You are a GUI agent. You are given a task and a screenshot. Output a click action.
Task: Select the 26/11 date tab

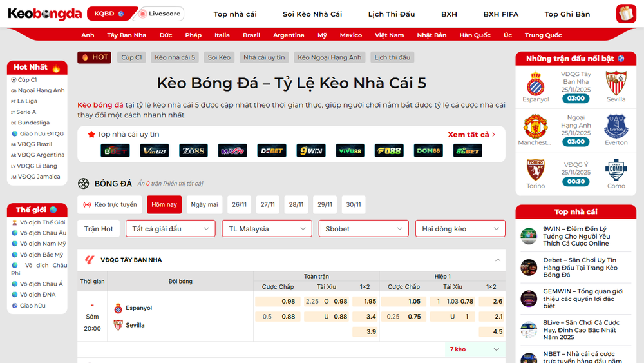coord(239,204)
